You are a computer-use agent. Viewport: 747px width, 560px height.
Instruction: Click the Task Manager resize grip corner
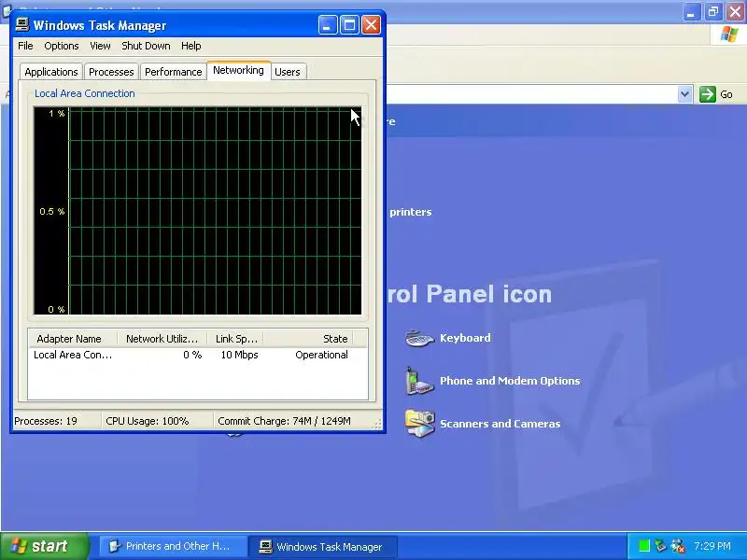pos(378,425)
